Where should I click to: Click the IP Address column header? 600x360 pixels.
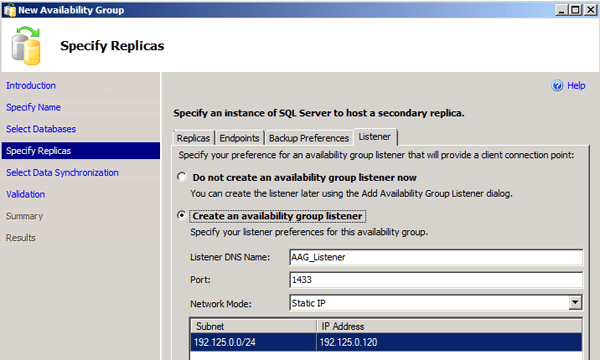pyautogui.click(x=449, y=326)
